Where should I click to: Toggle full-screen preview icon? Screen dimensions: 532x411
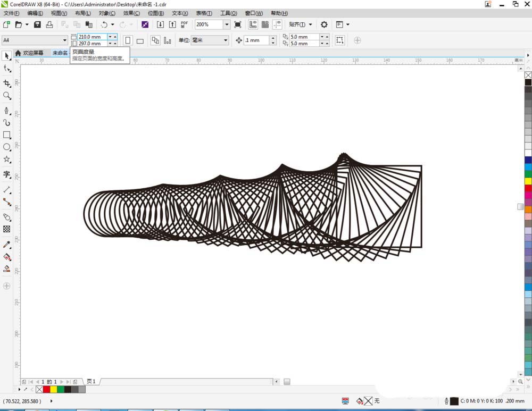pos(238,24)
